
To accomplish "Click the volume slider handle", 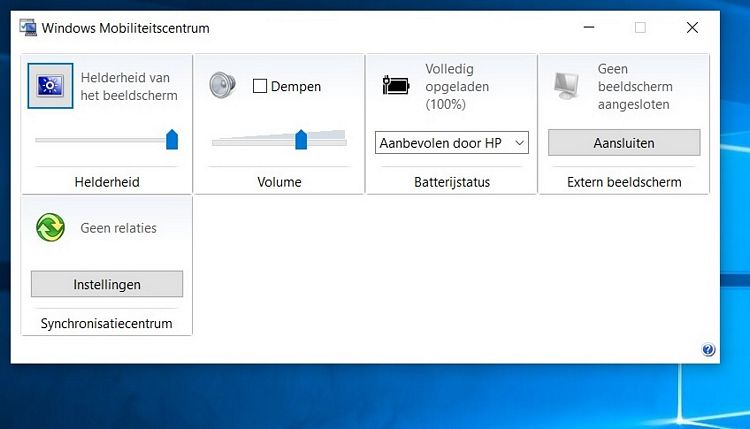I will [x=301, y=140].
